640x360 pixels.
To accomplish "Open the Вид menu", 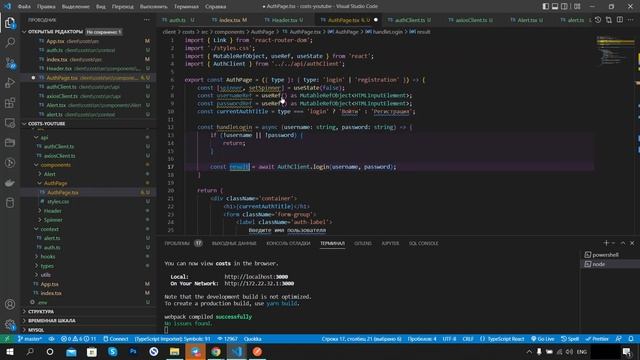I will tap(100, 7).
